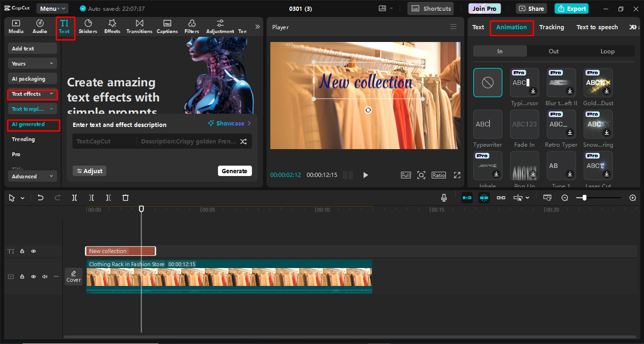Select the Out animation tab
Screen dimensions: 644x344
click(553, 51)
